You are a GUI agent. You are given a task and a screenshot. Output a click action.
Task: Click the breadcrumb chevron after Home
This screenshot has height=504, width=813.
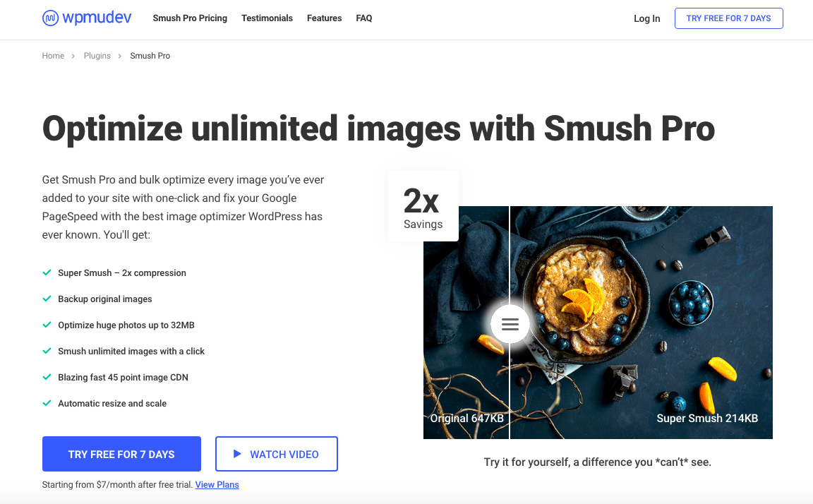pos(73,56)
